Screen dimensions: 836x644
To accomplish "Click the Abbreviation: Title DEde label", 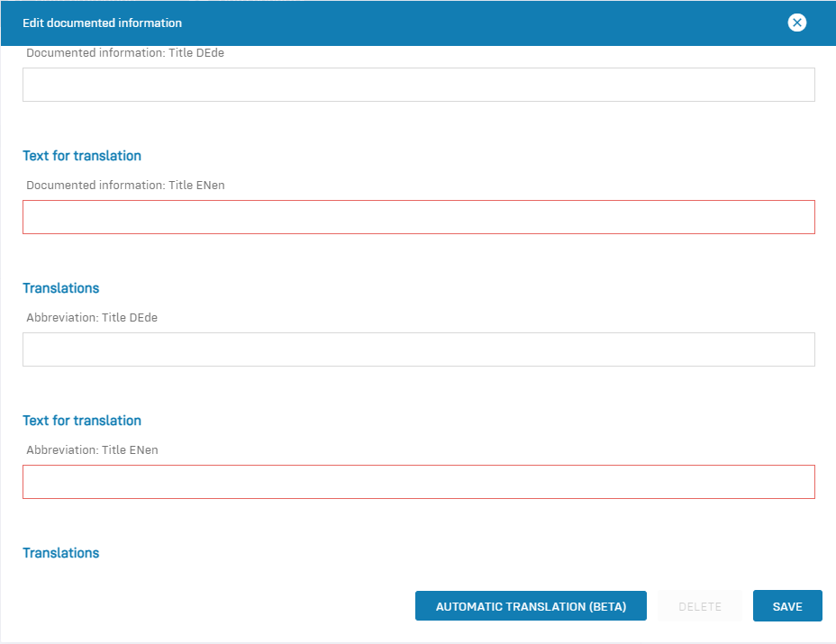I will (92, 318).
